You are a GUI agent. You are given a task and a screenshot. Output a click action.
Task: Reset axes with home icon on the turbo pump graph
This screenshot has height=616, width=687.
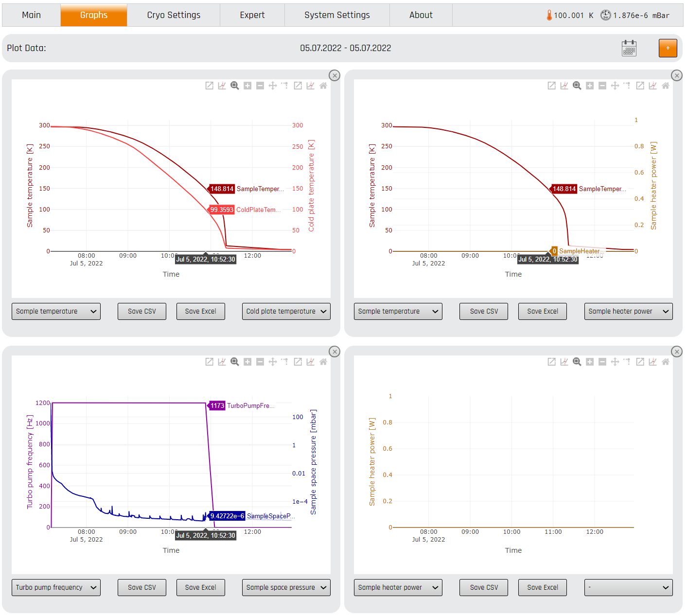tap(323, 362)
